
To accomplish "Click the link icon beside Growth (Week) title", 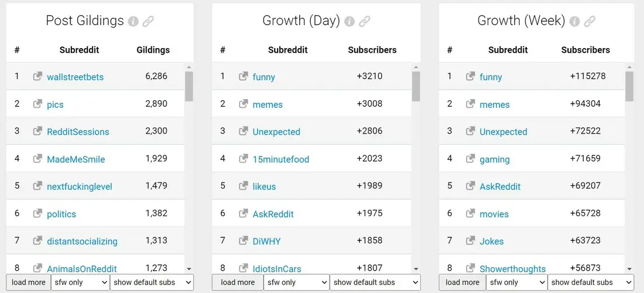I will 590,21.
